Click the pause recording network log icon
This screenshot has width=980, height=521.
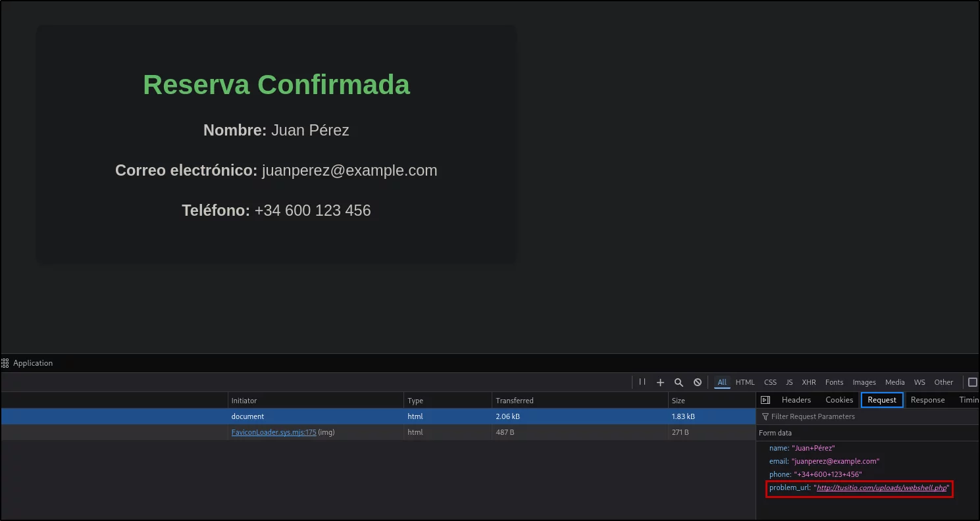(x=642, y=382)
